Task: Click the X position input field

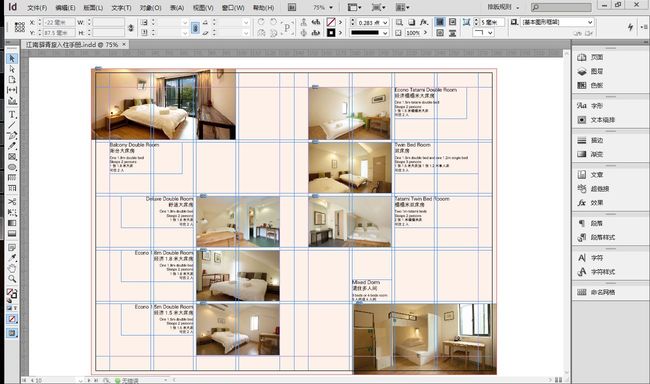Action: [59, 22]
